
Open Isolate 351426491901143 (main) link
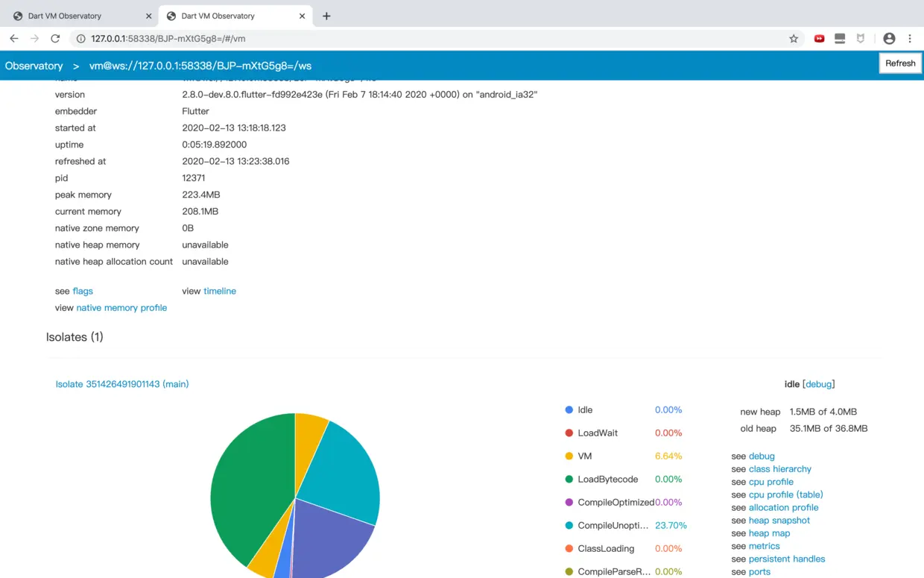click(x=122, y=384)
